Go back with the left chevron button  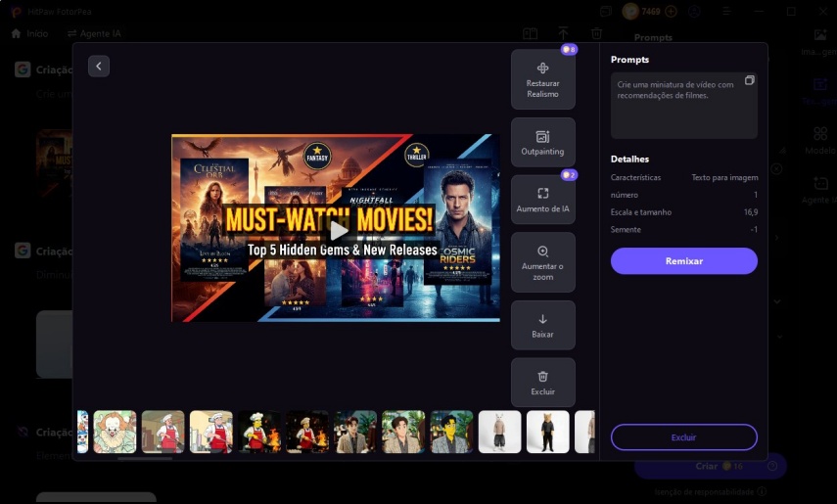click(99, 67)
